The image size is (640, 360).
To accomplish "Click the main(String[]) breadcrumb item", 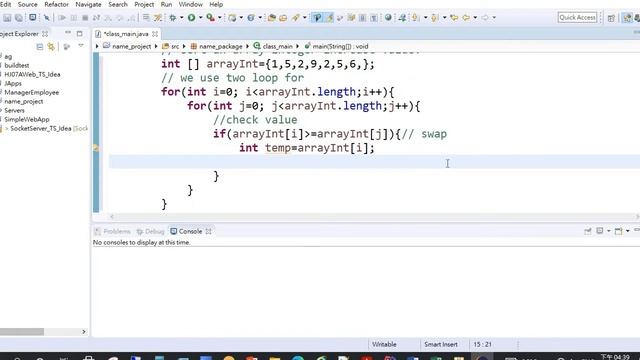I will tap(336, 47).
